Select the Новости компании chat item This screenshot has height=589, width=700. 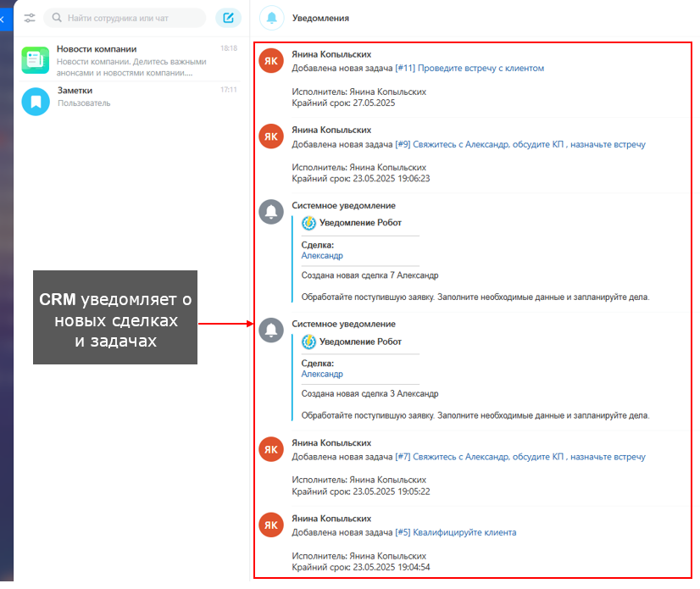[130, 60]
